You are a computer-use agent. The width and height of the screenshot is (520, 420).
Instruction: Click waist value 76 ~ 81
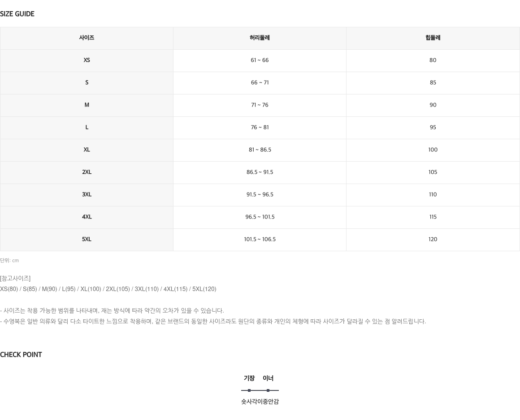260,128
